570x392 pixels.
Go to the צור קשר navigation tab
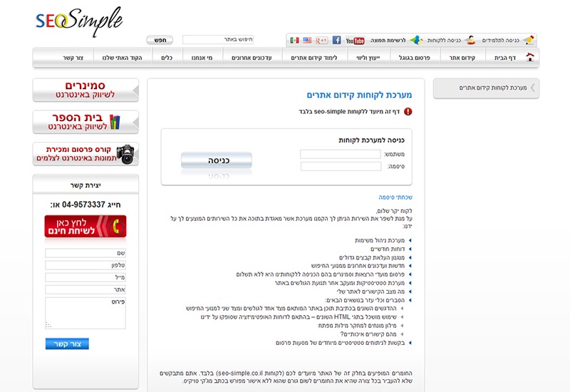53,58
